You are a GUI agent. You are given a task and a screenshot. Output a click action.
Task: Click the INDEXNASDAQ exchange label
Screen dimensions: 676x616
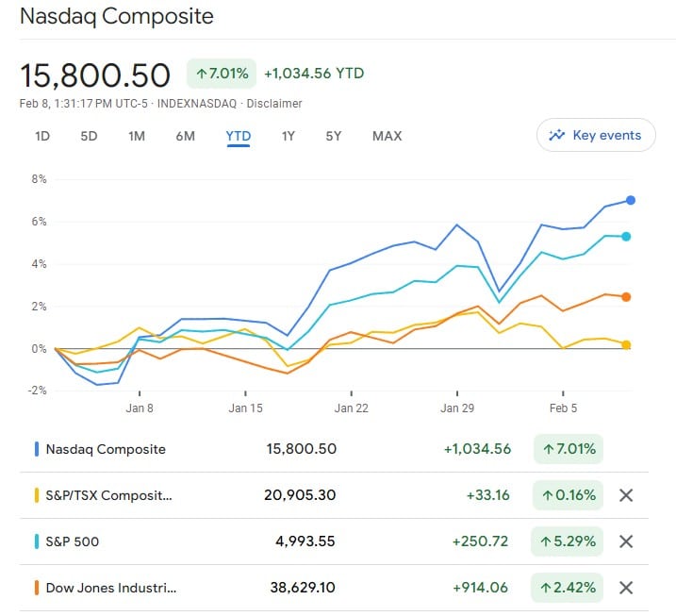tap(197, 104)
